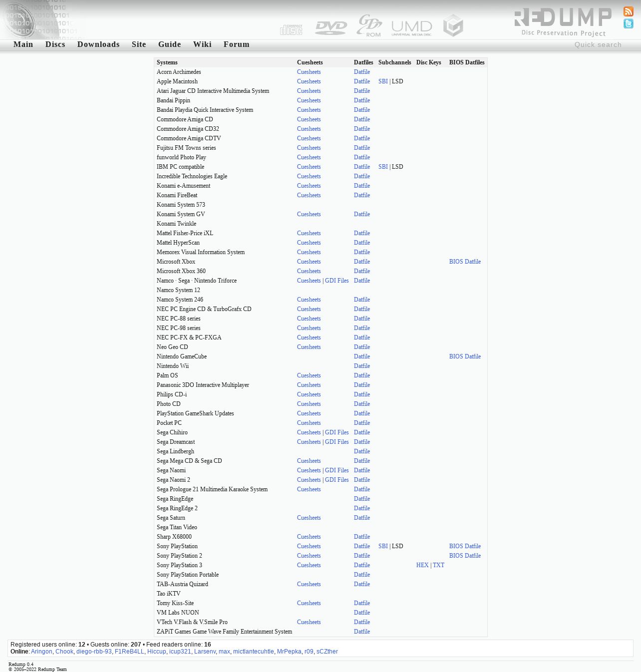This screenshot has height=672, width=641.
Task: Download Triforce GDI Files
Action: click(337, 281)
